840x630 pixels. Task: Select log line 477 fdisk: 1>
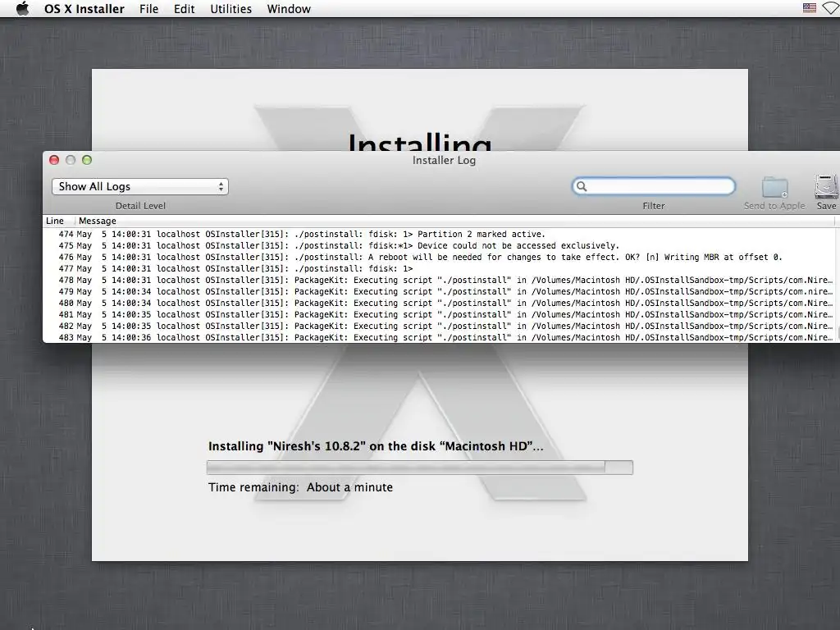pyautogui.click(x=440, y=269)
